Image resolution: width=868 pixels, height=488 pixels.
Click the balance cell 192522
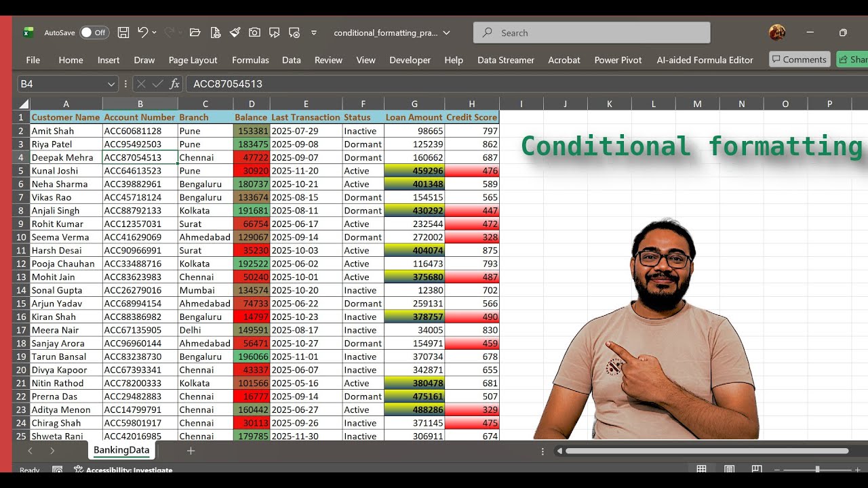click(252, 264)
